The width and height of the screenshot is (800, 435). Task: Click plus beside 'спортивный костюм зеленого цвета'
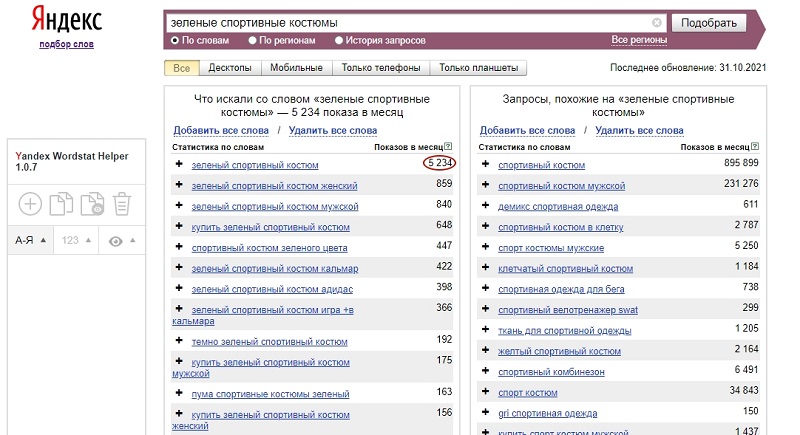(x=179, y=246)
